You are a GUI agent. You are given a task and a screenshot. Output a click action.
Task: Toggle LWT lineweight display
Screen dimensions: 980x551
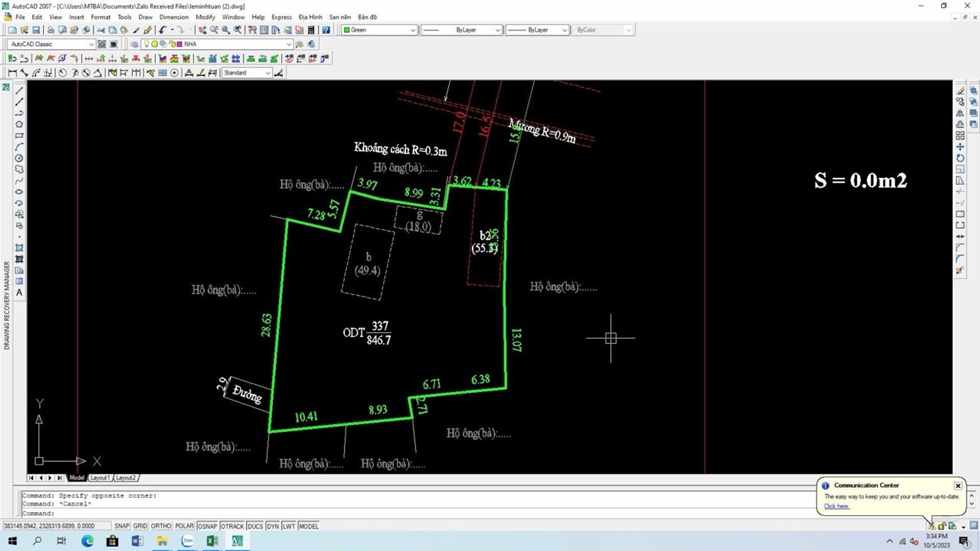[x=289, y=526]
